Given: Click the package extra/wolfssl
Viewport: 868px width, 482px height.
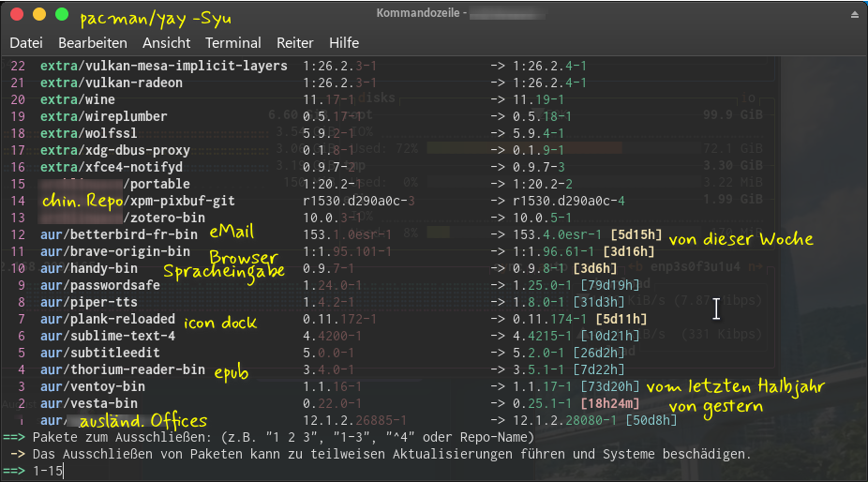Looking at the screenshot, I should click(x=88, y=133).
